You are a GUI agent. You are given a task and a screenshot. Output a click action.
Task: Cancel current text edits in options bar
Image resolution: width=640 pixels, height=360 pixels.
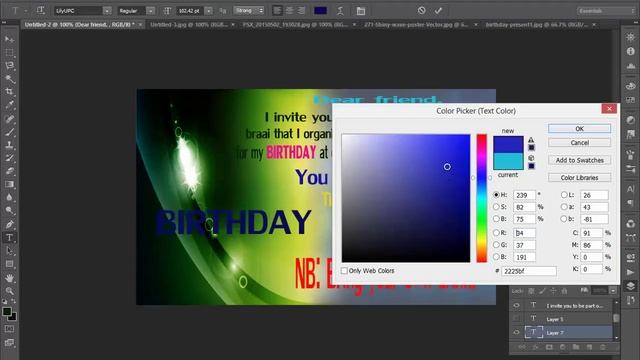pyautogui.click(x=422, y=11)
